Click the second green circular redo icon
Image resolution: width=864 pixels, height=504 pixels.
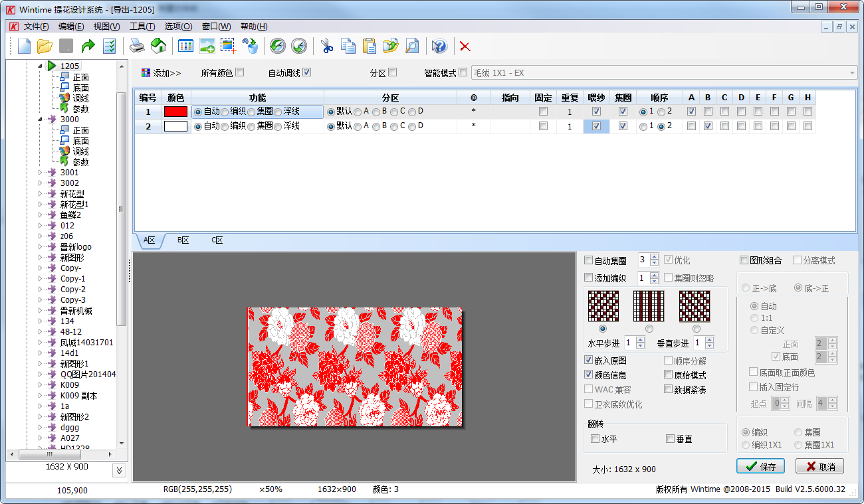[x=299, y=46]
